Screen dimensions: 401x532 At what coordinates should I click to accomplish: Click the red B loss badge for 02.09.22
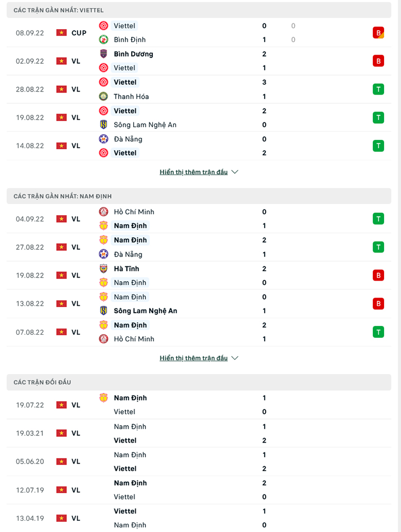tap(378, 61)
